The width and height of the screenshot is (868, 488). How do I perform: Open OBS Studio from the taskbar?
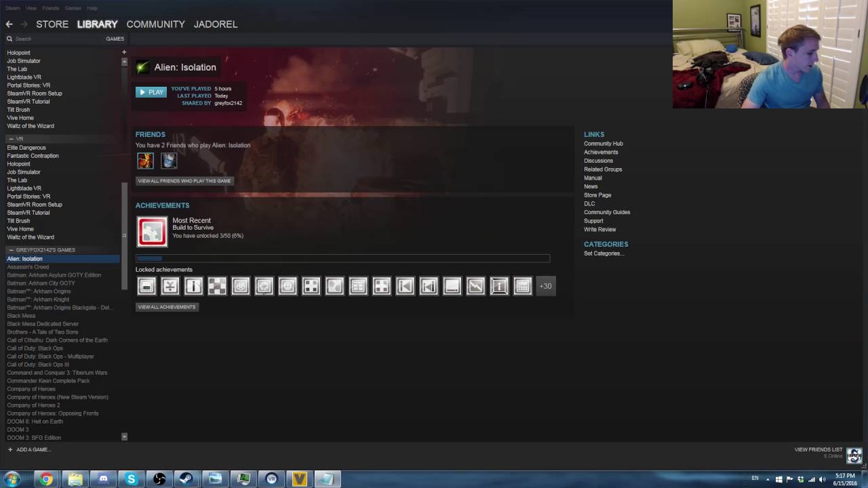click(159, 479)
